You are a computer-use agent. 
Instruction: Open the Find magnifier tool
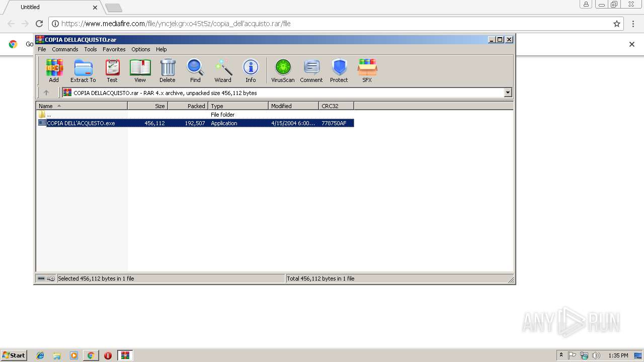tap(195, 70)
